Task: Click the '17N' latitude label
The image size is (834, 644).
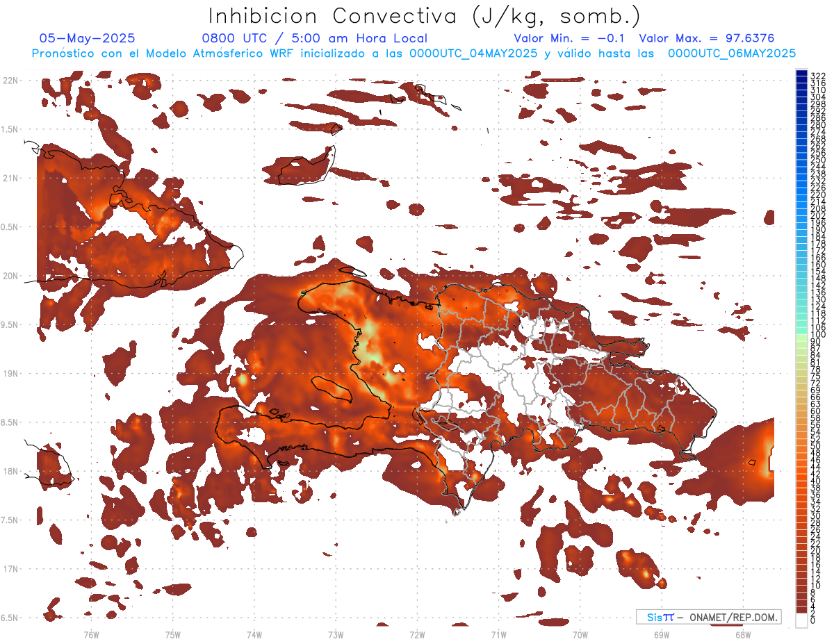Action: click(x=10, y=569)
